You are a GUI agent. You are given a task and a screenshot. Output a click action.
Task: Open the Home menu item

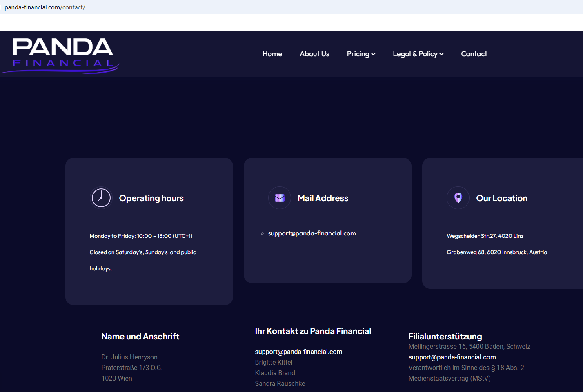click(x=272, y=54)
